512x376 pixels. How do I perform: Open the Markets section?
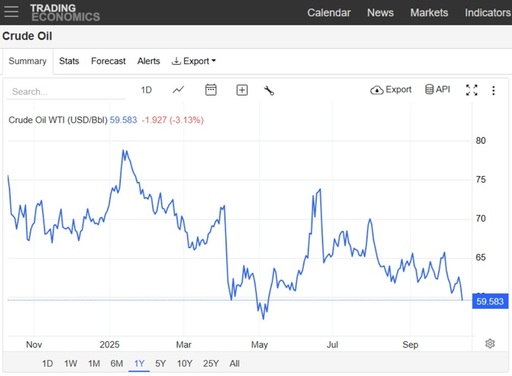click(x=429, y=13)
